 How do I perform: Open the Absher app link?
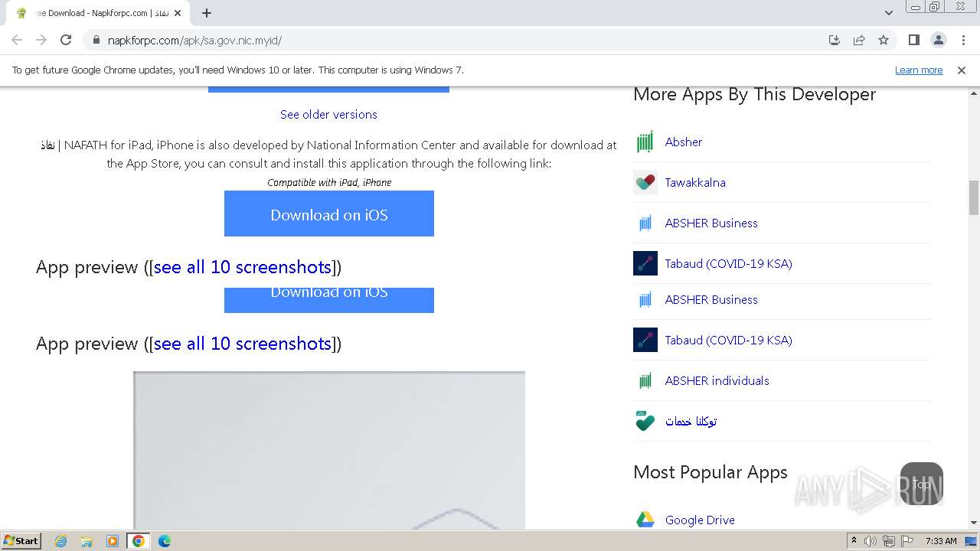(684, 142)
